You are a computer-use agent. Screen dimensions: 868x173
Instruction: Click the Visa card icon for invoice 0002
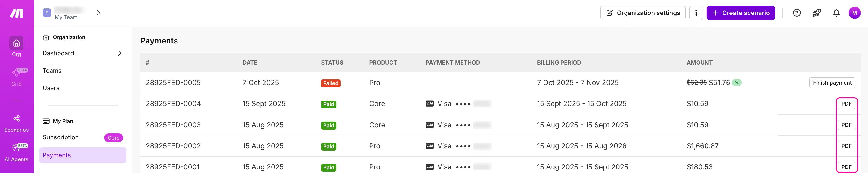coord(429,146)
